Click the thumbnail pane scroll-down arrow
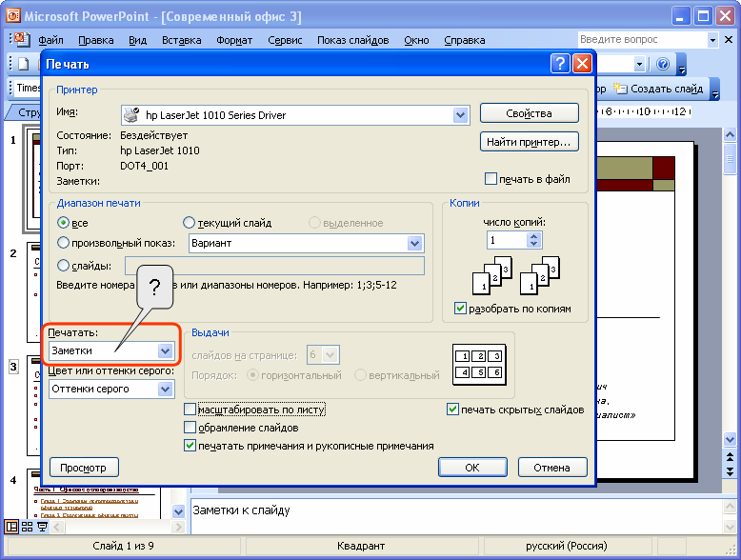Viewport: 741px width, 560px height. (x=178, y=511)
